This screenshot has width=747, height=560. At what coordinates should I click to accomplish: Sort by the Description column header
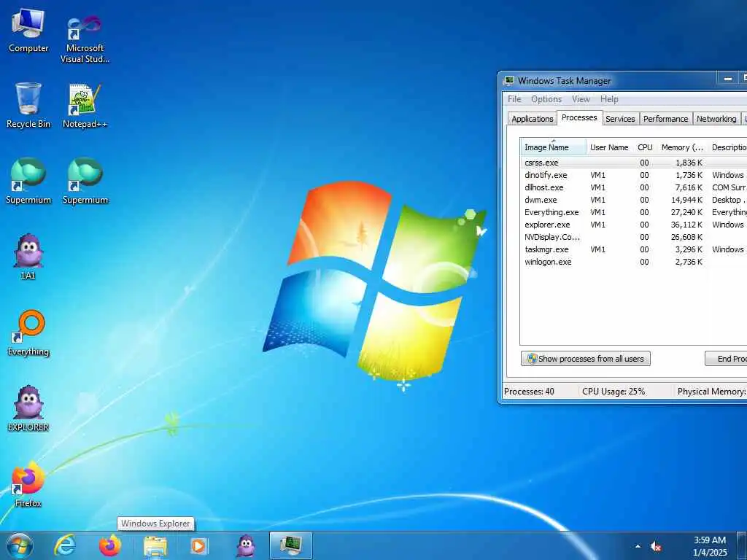(x=728, y=147)
